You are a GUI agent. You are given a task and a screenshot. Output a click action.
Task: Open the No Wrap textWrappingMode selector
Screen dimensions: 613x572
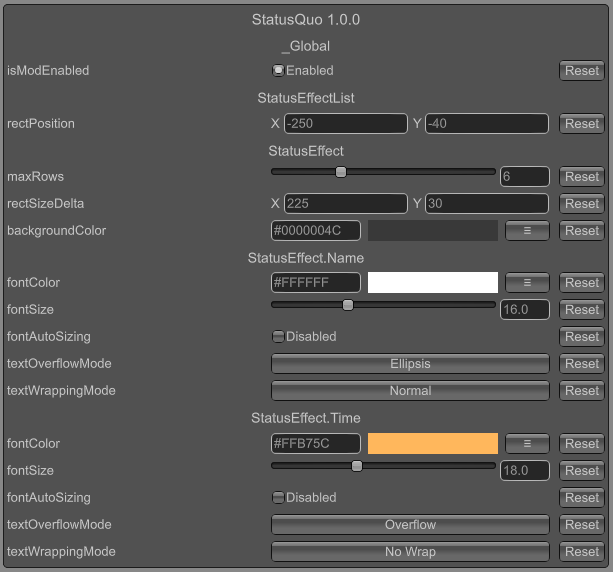(410, 552)
